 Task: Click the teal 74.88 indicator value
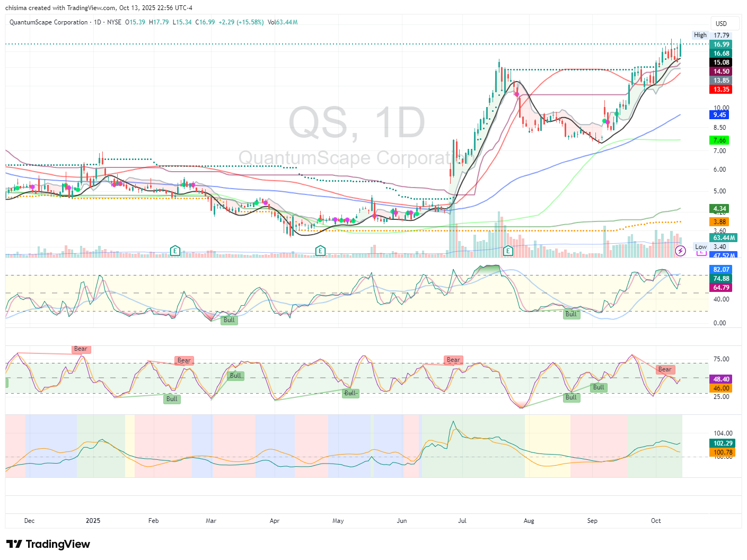[721, 279]
